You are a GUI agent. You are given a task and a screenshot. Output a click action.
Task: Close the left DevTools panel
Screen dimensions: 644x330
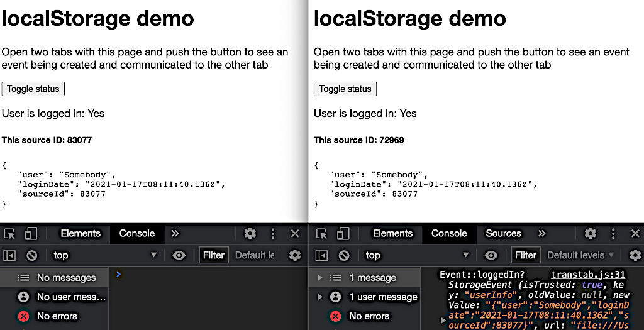(295, 234)
